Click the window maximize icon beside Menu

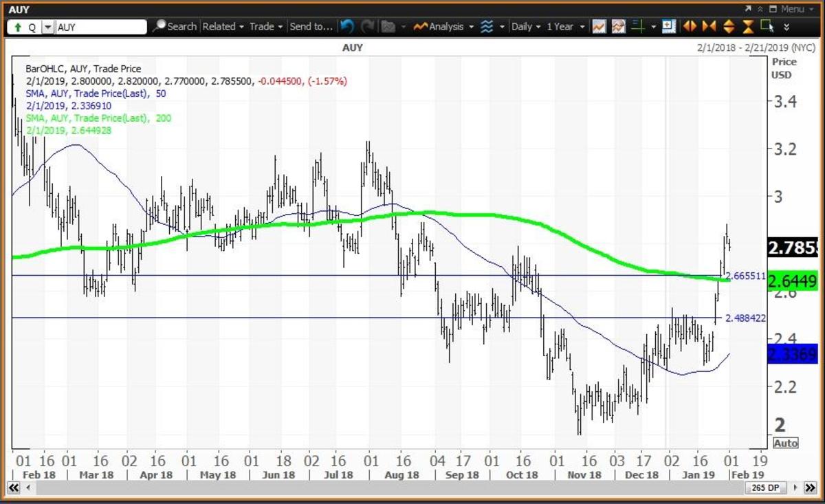pos(773,9)
